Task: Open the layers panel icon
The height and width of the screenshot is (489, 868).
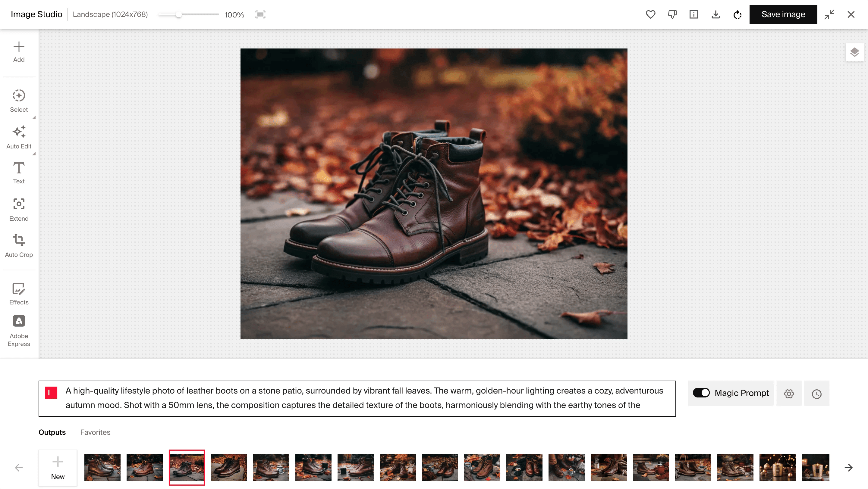Action: coord(854,52)
